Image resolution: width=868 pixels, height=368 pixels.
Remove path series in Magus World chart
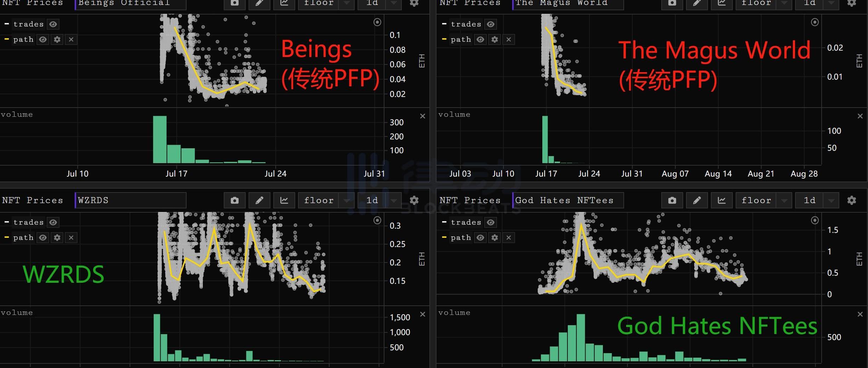click(509, 39)
